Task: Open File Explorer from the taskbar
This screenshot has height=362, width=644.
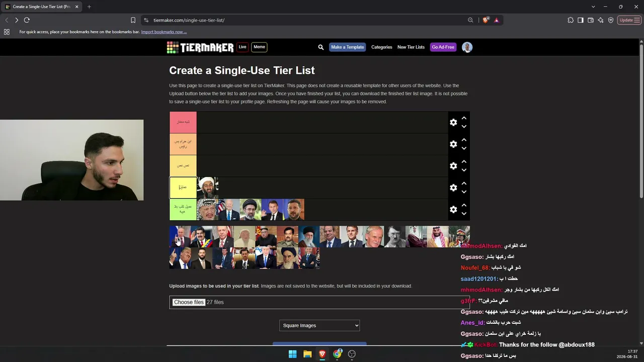Action: [307, 354]
